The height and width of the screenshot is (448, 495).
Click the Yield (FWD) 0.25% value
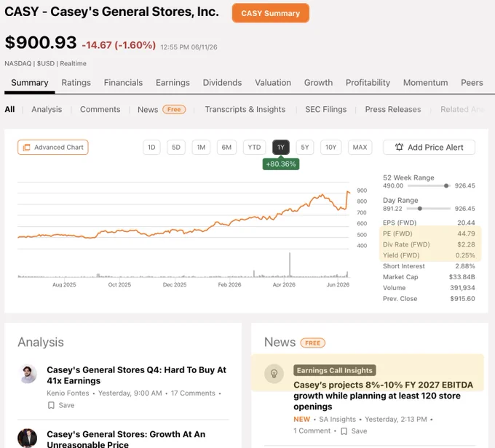(x=465, y=255)
